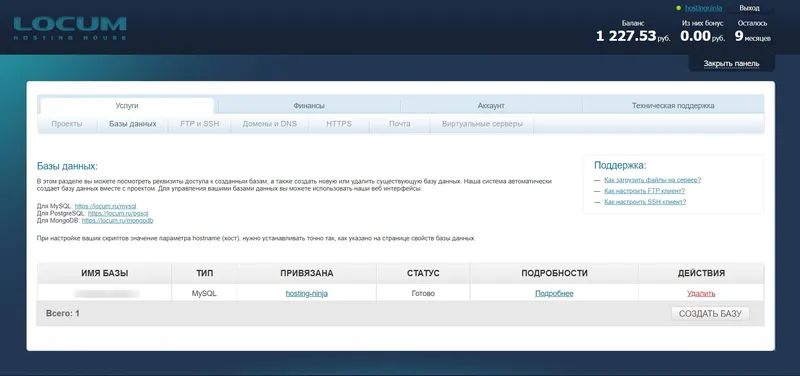Open the hostingninja account link
Image resolution: width=800 pixels, height=376 pixels.
click(704, 8)
